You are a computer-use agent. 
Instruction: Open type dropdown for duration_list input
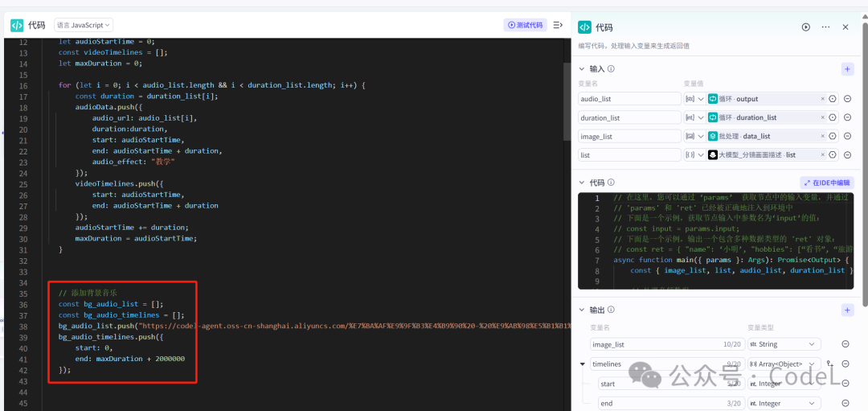point(694,117)
